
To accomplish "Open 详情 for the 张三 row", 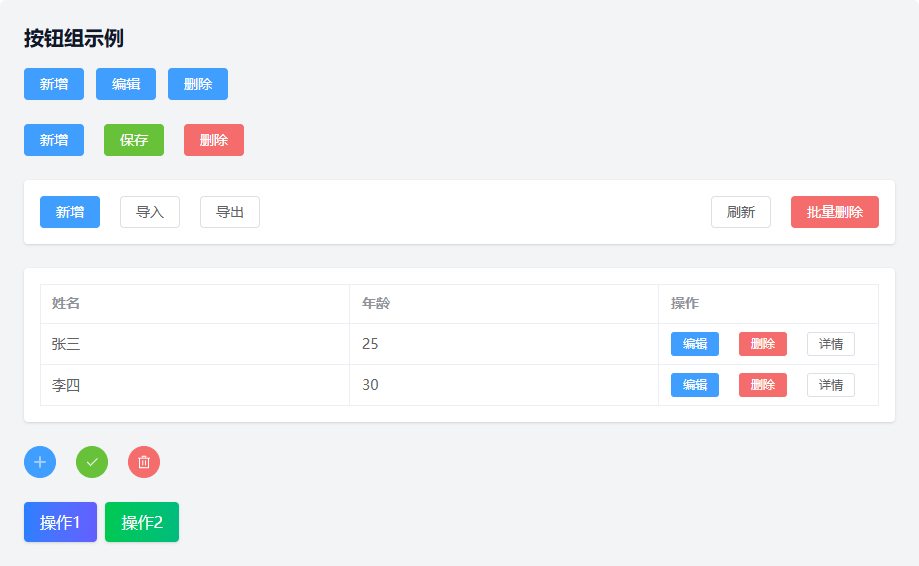I will point(831,344).
